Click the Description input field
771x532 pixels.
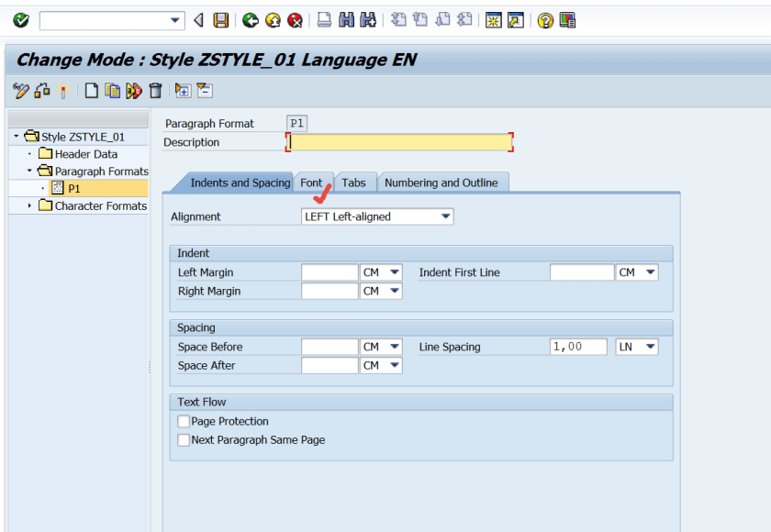tap(399, 142)
